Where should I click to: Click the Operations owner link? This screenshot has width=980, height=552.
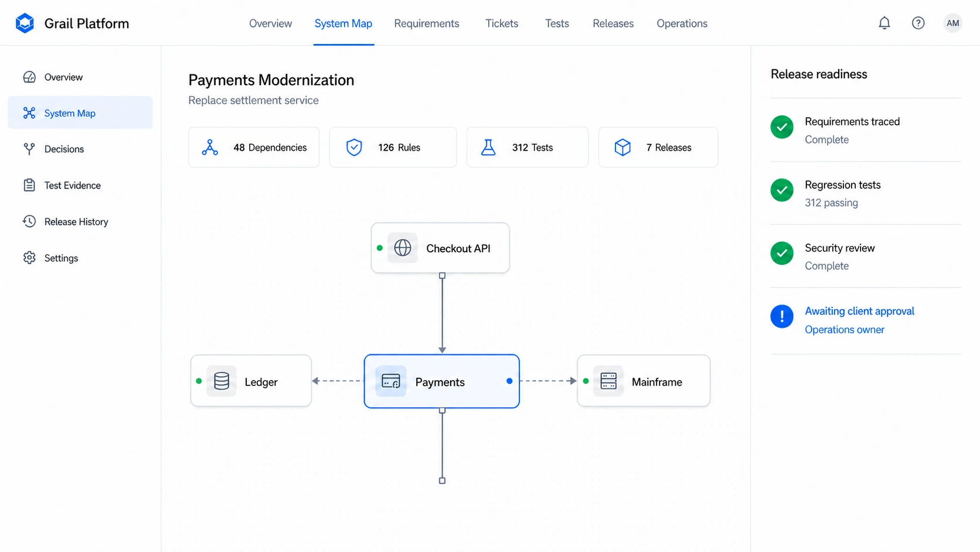tap(845, 330)
